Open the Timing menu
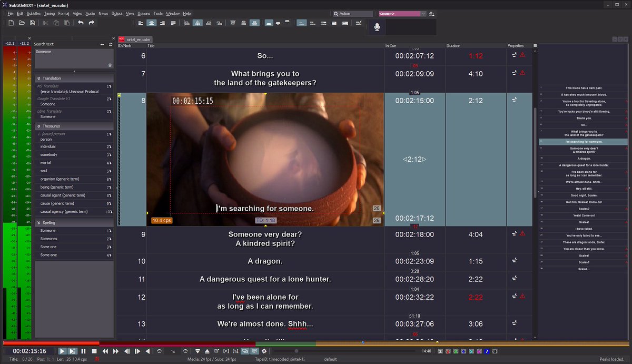Image resolution: width=632 pixels, height=364 pixels. tap(50, 13)
